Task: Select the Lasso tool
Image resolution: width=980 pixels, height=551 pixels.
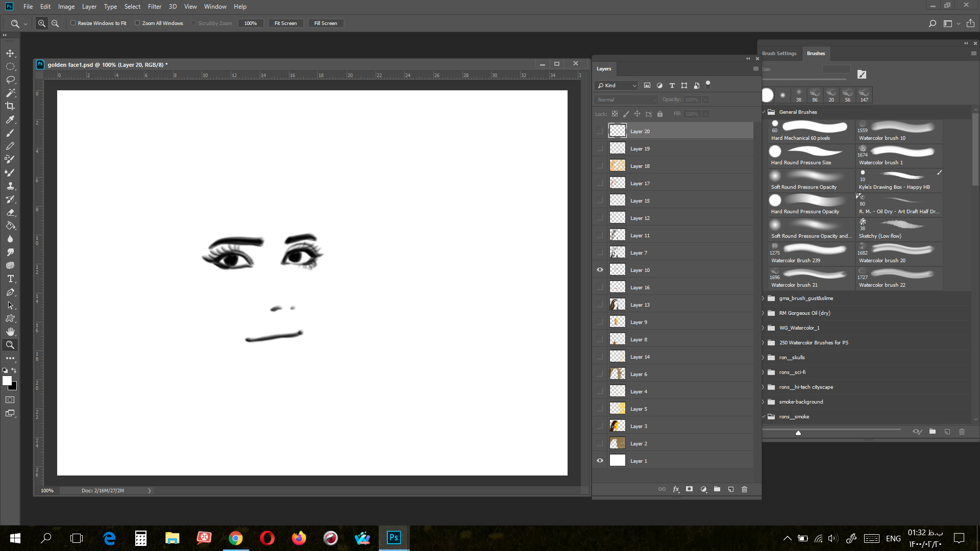Action: point(10,80)
